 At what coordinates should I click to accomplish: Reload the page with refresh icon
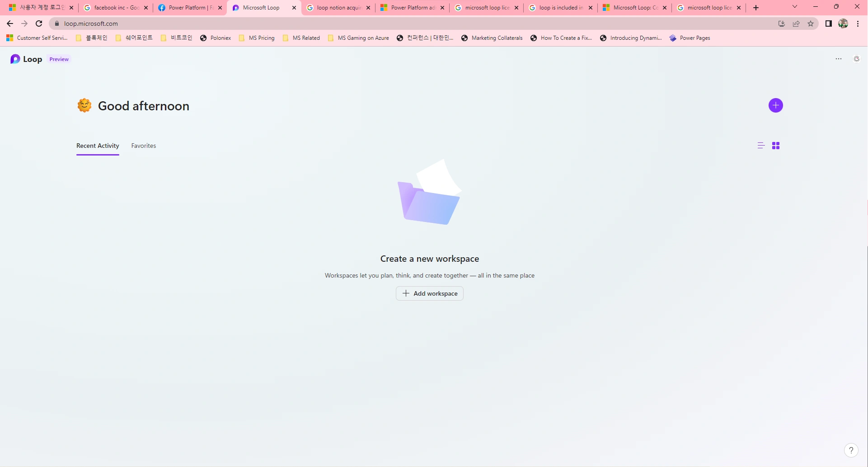(x=39, y=24)
